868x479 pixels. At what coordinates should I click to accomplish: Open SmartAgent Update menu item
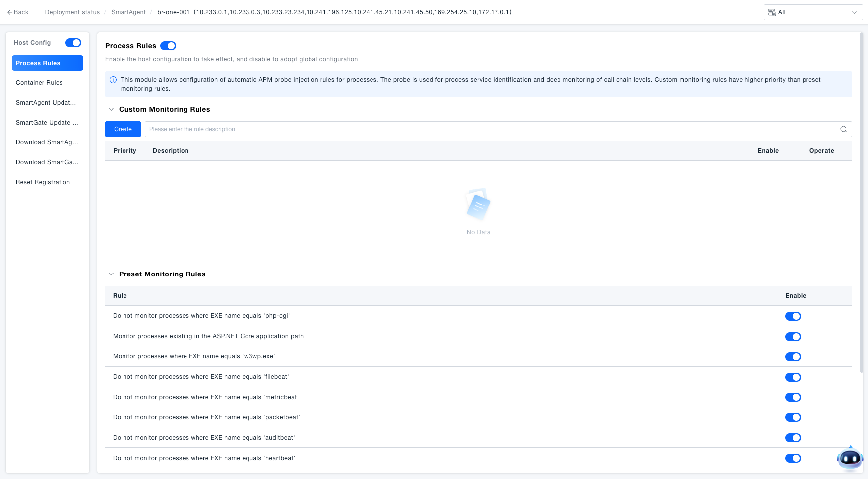[48, 103]
